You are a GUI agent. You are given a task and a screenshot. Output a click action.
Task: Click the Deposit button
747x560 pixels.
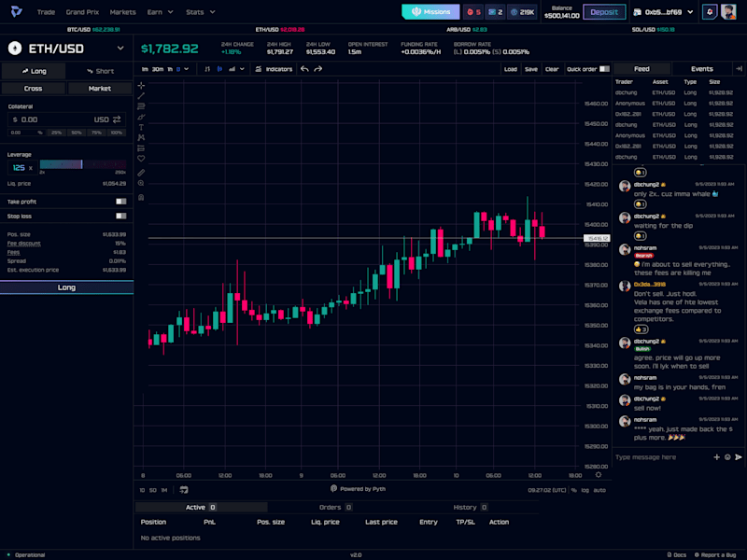pyautogui.click(x=604, y=12)
